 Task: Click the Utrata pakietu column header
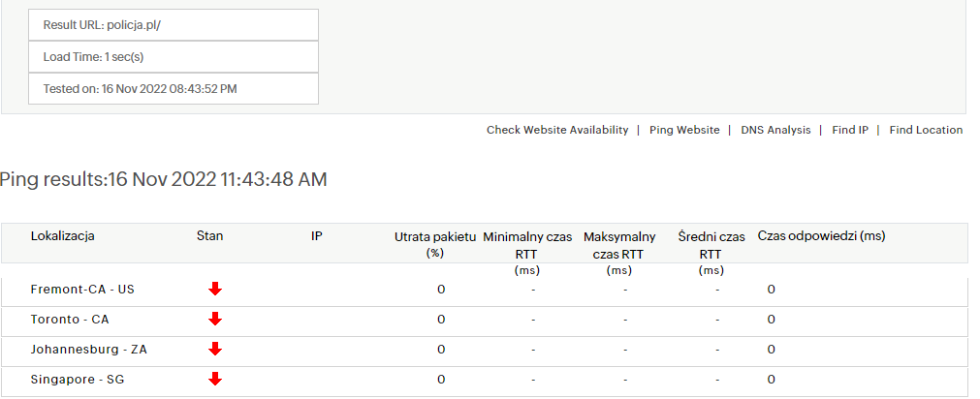point(434,244)
